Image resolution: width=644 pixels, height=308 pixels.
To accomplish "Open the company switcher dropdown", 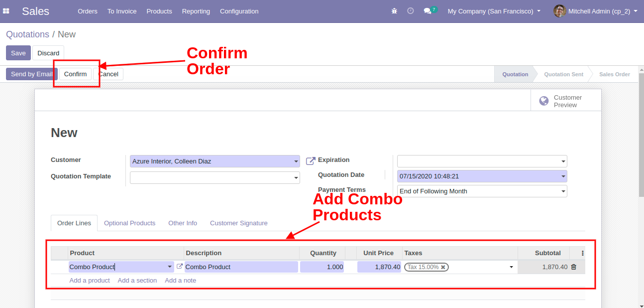I will coord(494,11).
